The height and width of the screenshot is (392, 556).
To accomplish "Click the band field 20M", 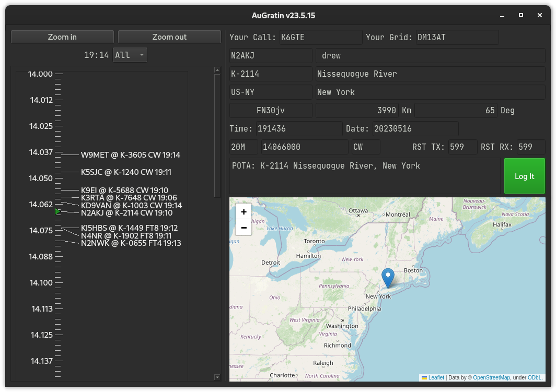I will (244, 147).
